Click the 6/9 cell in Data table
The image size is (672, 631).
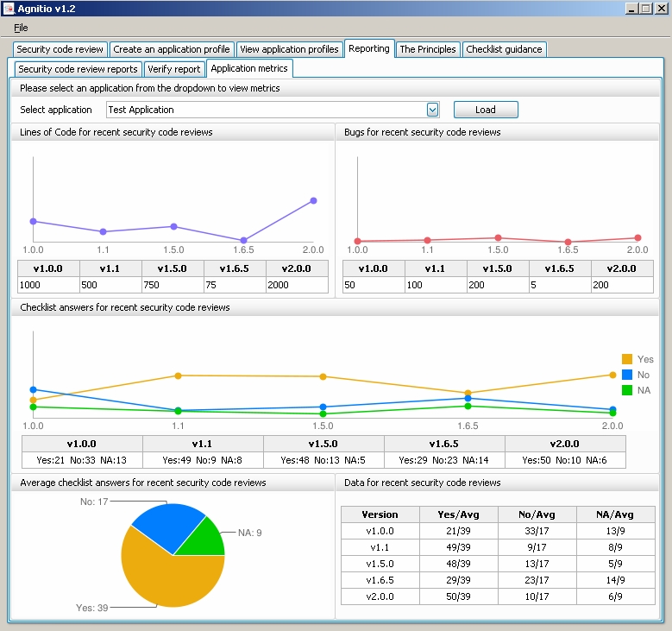click(615, 596)
